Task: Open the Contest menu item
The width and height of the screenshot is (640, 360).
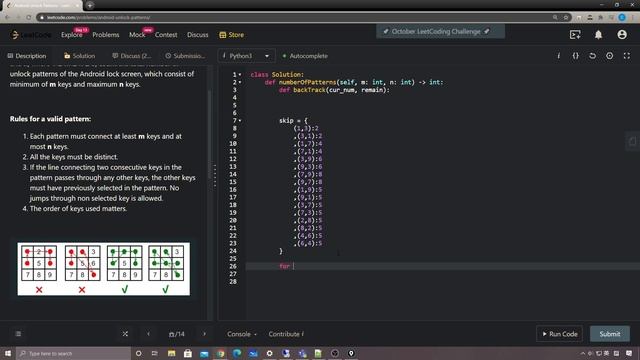Action: 166,35
